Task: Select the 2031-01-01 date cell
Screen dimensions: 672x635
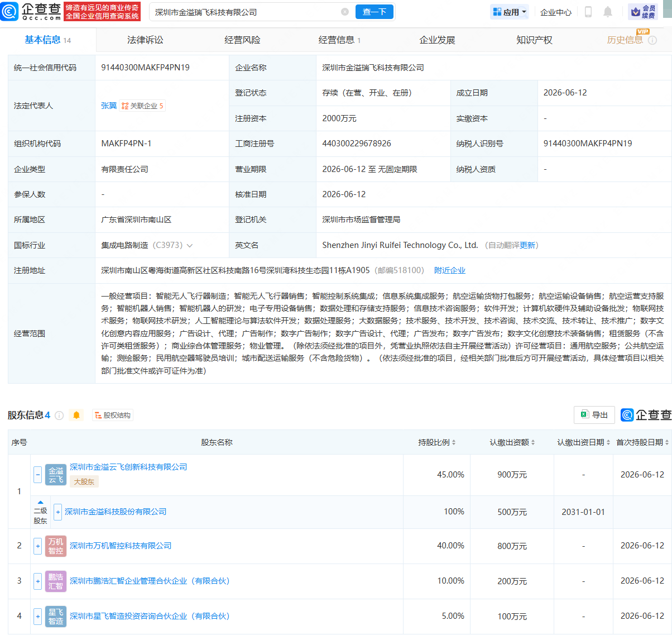Action: 583,512
